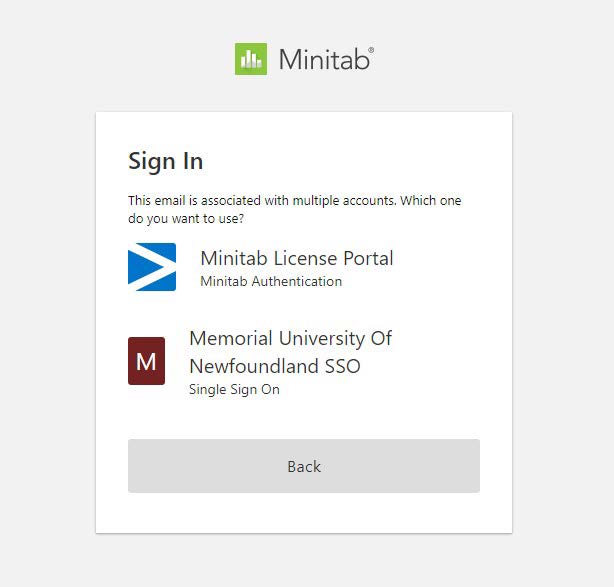Click the registered trademark symbol beside Minitab
The image size is (614, 587).
pos(371,50)
